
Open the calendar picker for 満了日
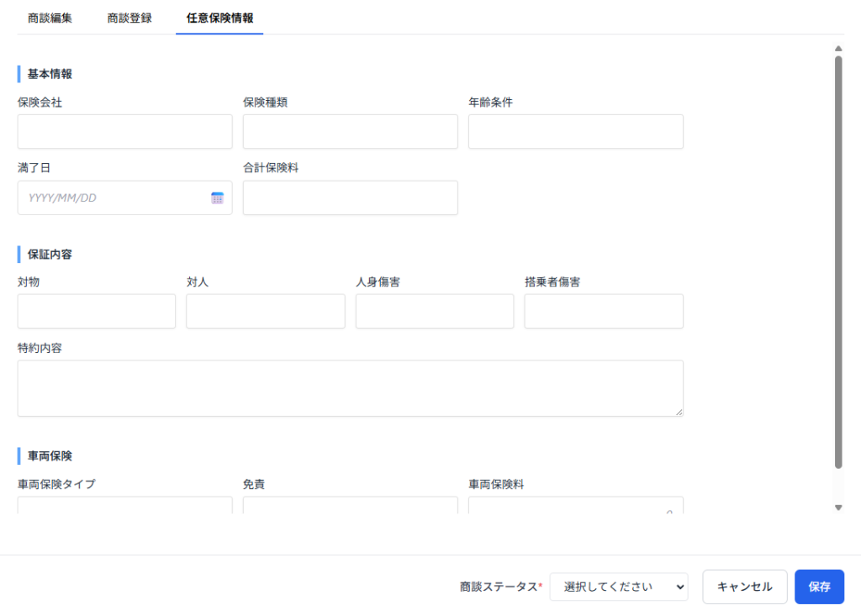click(217, 198)
